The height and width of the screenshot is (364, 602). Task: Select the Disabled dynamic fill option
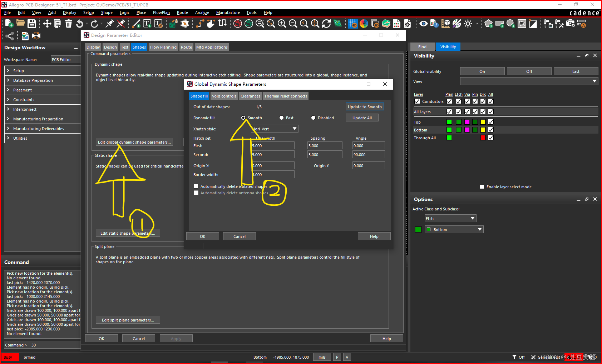(313, 118)
